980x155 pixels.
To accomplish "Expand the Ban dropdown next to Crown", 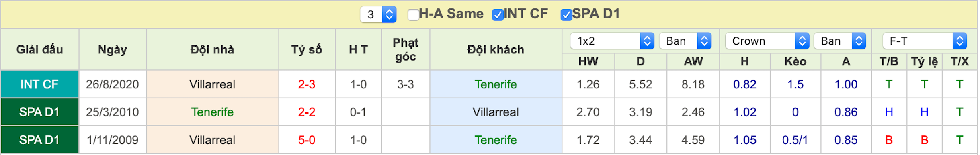I will (840, 41).
